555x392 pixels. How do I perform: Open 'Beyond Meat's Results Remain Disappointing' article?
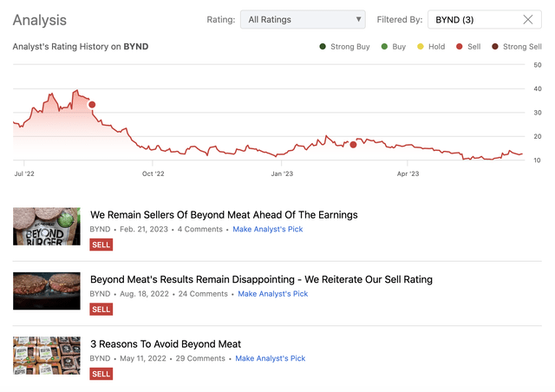(261, 279)
